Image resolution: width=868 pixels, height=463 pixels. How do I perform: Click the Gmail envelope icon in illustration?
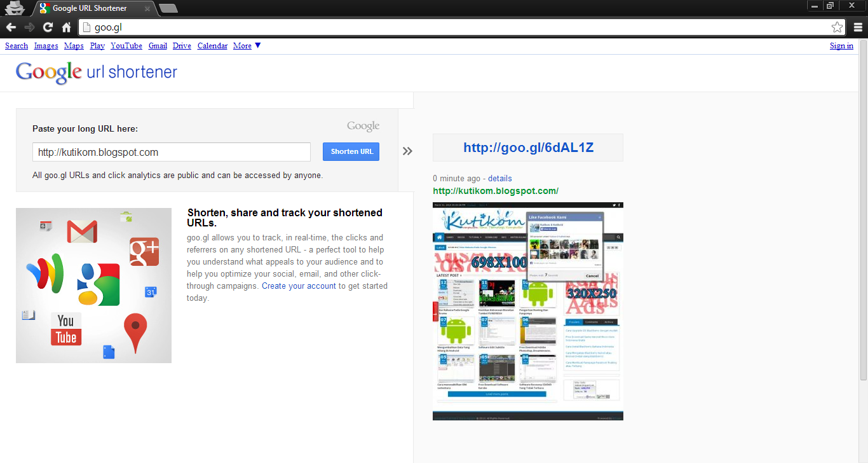82,232
